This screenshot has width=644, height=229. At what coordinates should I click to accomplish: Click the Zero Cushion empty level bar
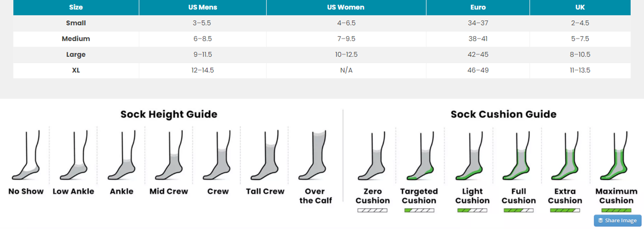point(372,210)
